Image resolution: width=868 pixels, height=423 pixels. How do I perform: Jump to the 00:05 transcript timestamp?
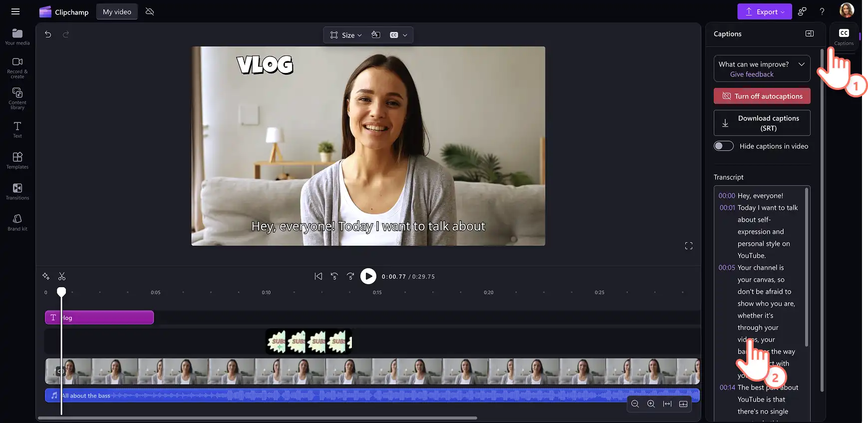click(727, 268)
